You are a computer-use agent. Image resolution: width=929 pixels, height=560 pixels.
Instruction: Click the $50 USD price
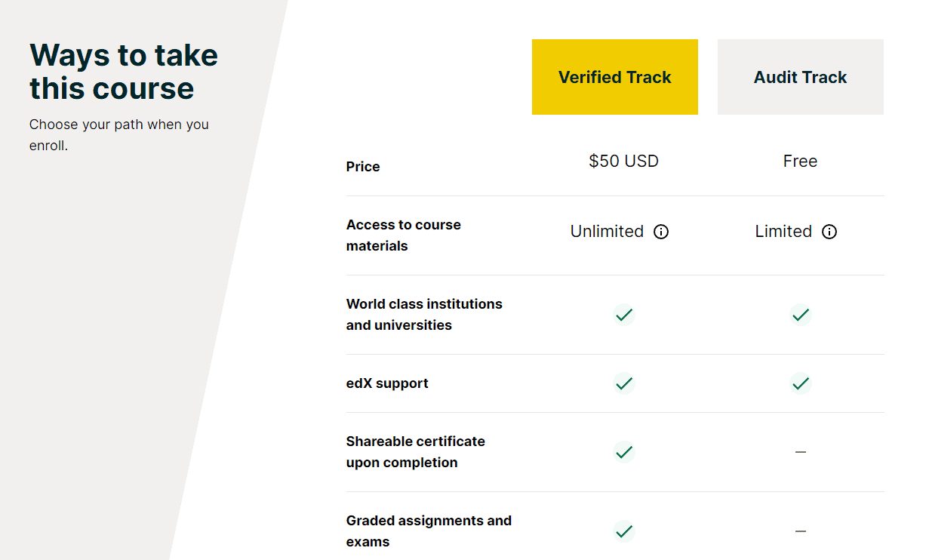point(624,161)
